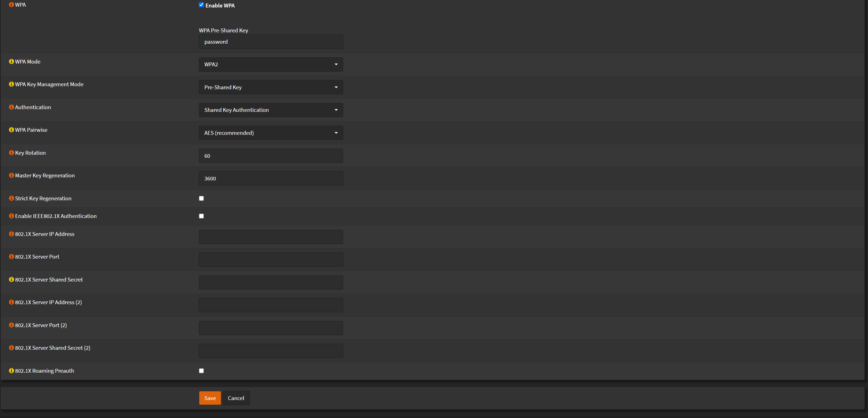Click the Enable IEEE802.1X Authentication info icon
Image resolution: width=868 pixels, height=418 pixels.
tap(11, 216)
